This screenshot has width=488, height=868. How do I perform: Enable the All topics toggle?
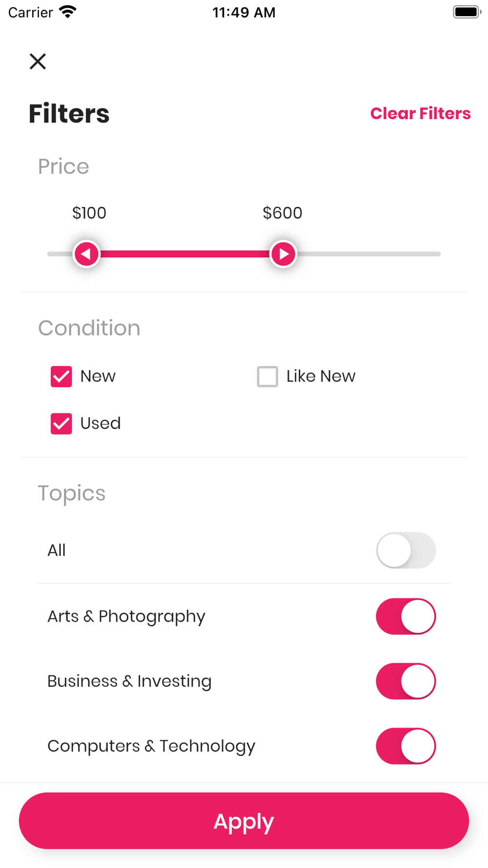coord(406,550)
